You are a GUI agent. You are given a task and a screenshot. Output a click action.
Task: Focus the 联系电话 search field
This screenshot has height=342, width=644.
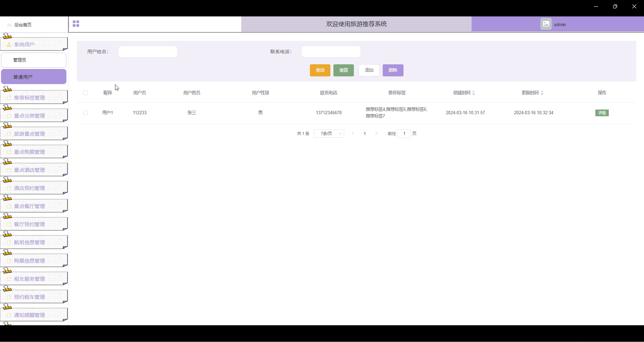[x=331, y=52]
